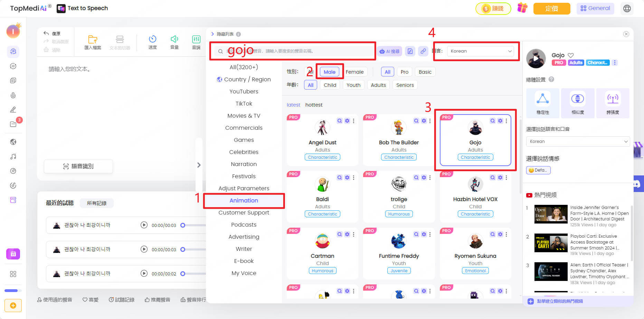Click the settings gear on Cartman card
This screenshot has width=644, height=319.
[x=347, y=234]
